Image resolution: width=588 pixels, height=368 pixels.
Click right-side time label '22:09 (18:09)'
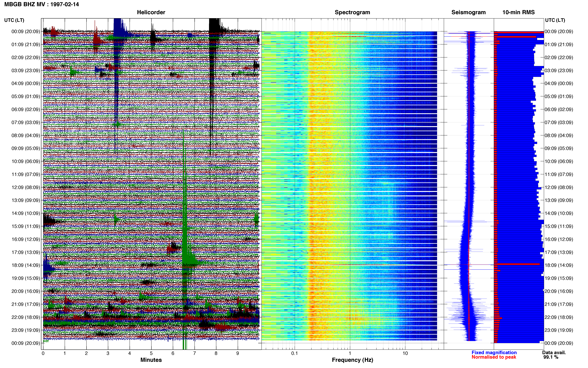pyautogui.click(x=559, y=317)
